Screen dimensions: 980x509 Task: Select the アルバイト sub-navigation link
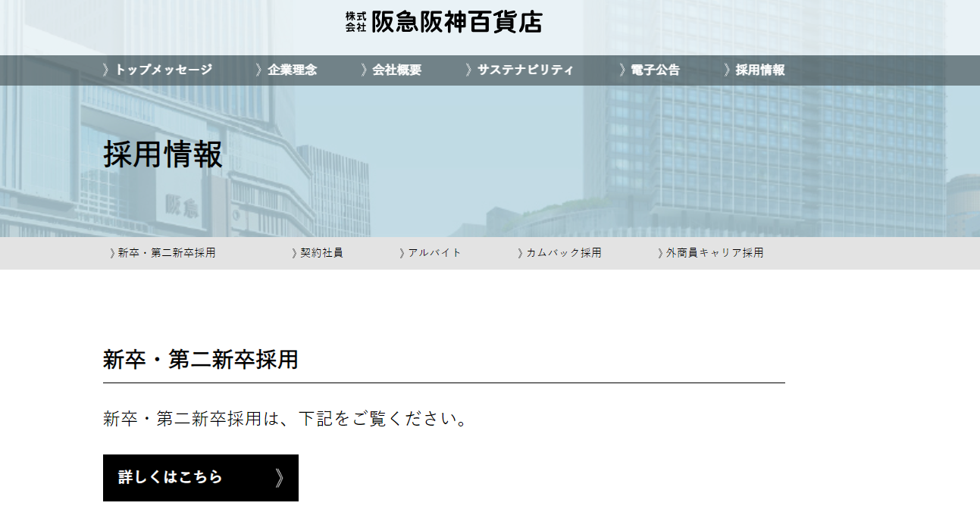pos(431,253)
